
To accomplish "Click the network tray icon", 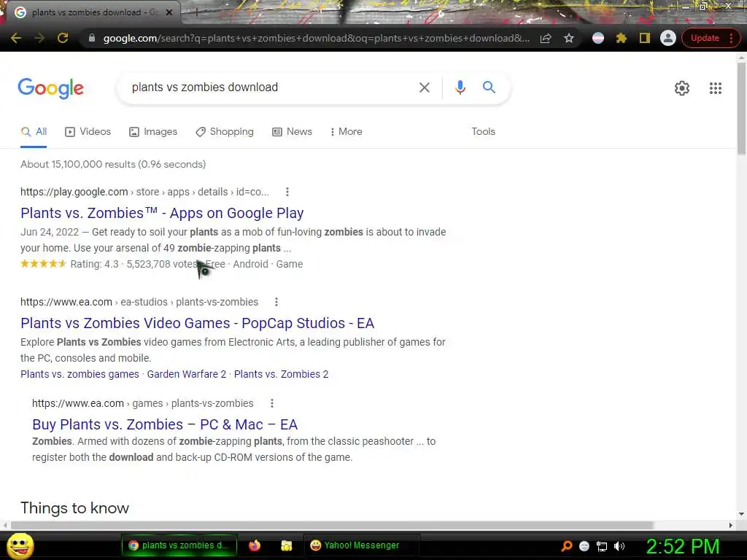I will coord(602,546).
